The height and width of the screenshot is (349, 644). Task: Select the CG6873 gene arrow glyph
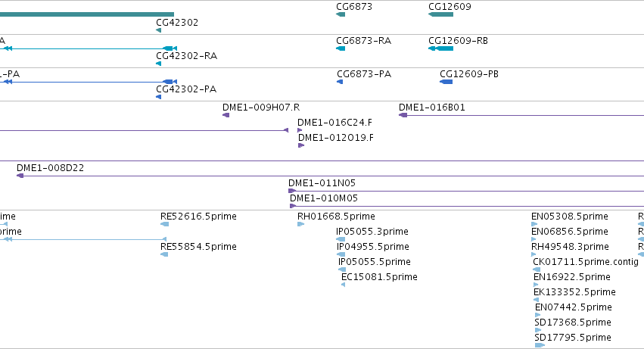pyautogui.click(x=341, y=14)
